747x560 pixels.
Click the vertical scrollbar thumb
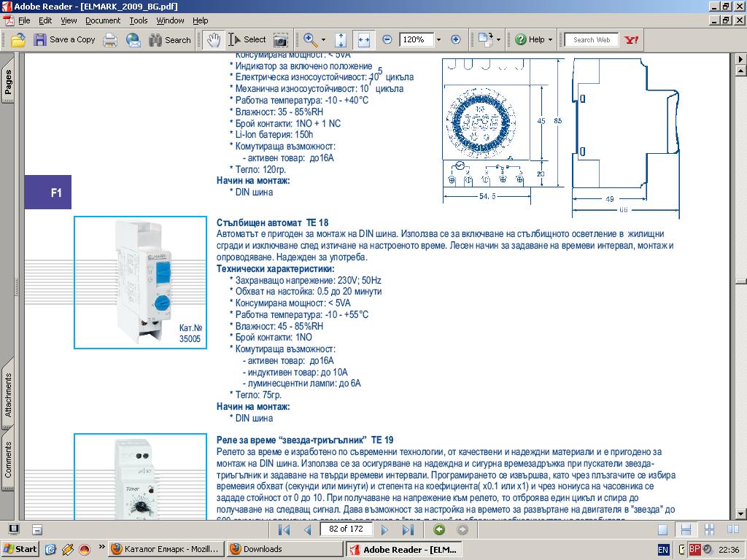(x=741, y=281)
